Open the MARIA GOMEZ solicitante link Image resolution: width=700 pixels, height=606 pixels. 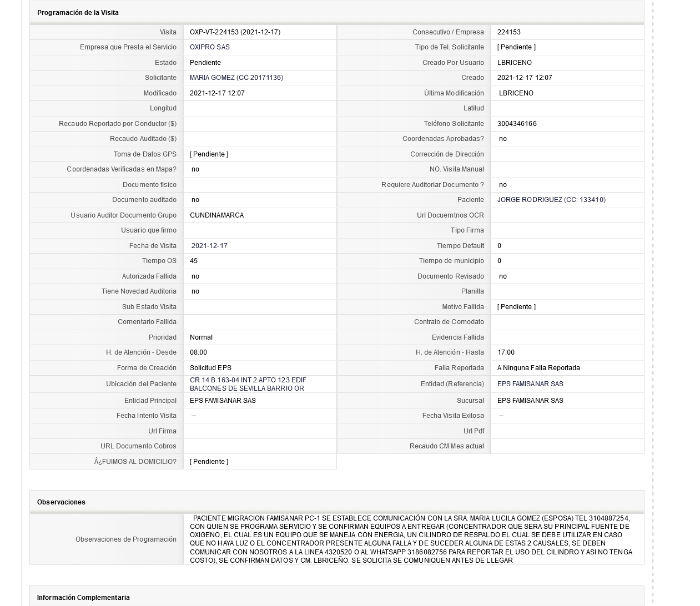(x=236, y=78)
